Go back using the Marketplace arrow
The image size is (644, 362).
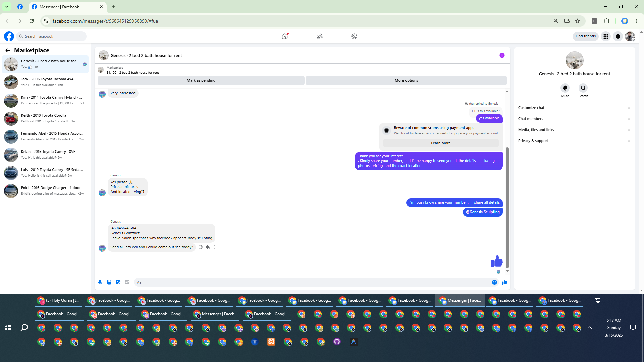click(x=8, y=50)
